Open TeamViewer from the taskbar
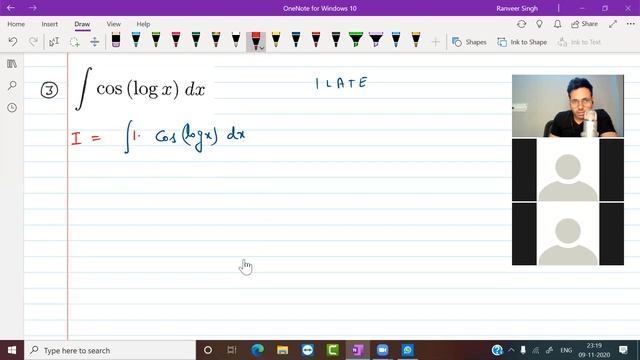The image size is (640, 360). click(x=308, y=350)
